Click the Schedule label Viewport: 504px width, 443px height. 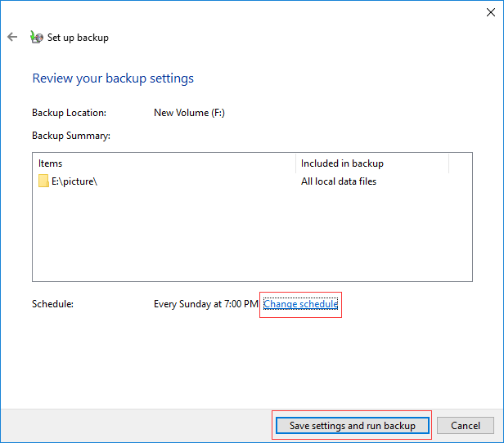pos(53,304)
